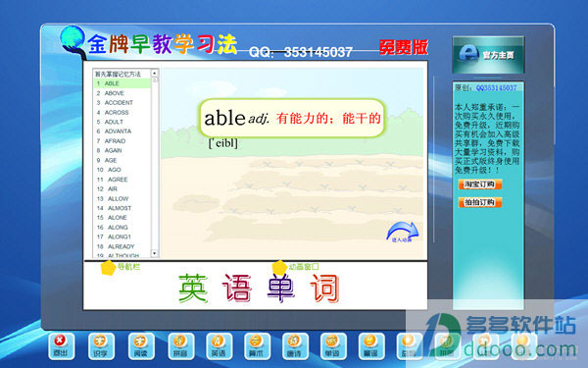Click the 拍拍订购 order button
Screen dimensions: 588x368
click(x=480, y=202)
